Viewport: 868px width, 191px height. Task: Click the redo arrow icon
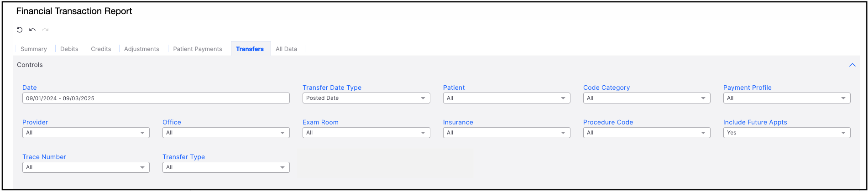pos(45,30)
